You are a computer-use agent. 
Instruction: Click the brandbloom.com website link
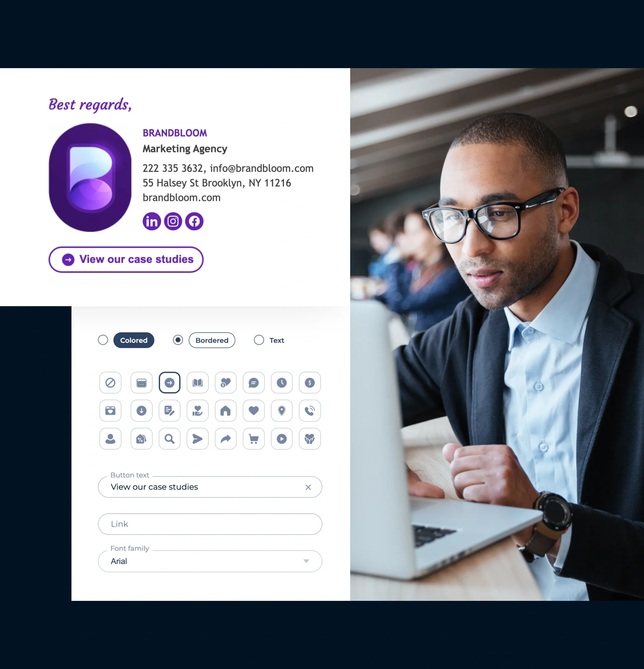pyautogui.click(x=181, y=198)
